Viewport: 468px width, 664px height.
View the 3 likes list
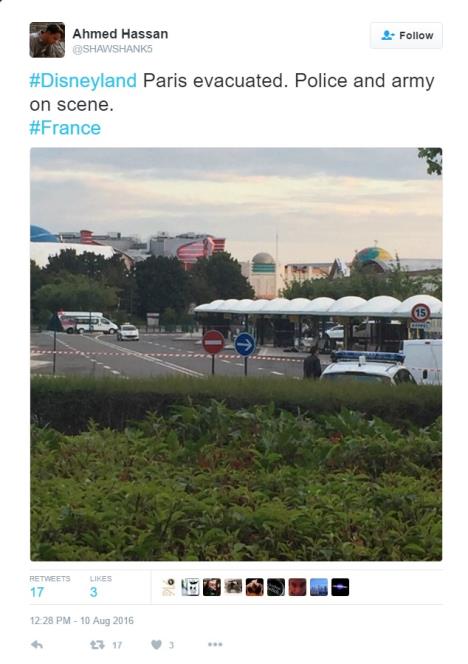tap(101, 587)
